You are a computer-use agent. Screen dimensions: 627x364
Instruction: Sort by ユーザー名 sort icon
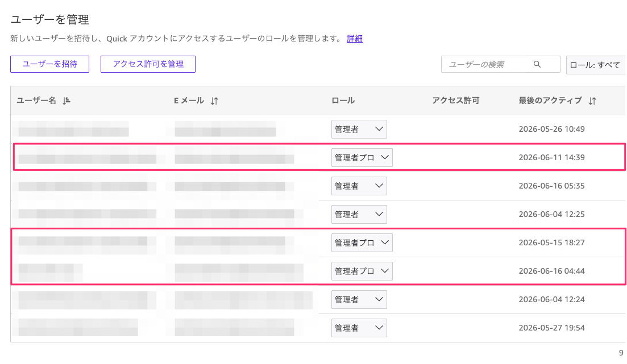(x=67, y=101)
